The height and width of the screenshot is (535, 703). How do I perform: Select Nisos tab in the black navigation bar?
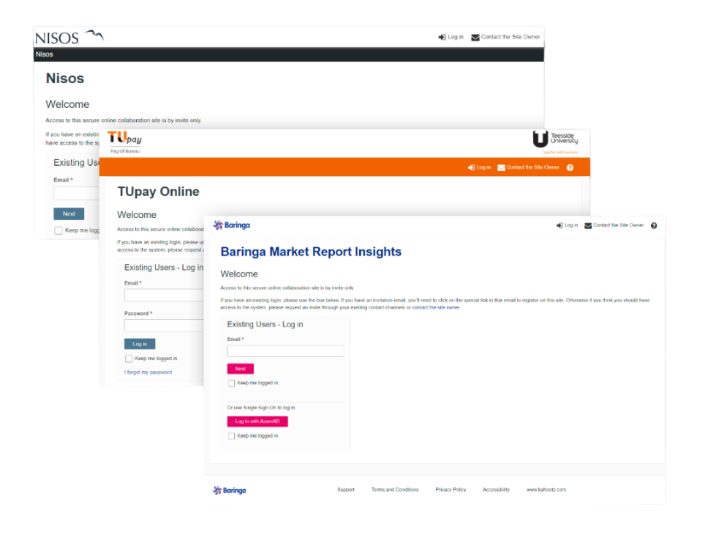click(x=44, y=54)
